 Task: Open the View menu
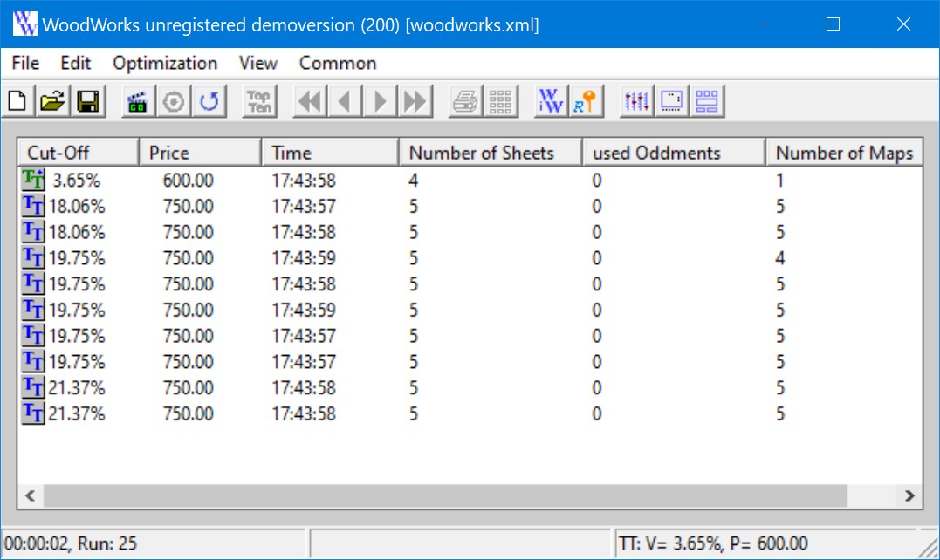pos(257,63)
